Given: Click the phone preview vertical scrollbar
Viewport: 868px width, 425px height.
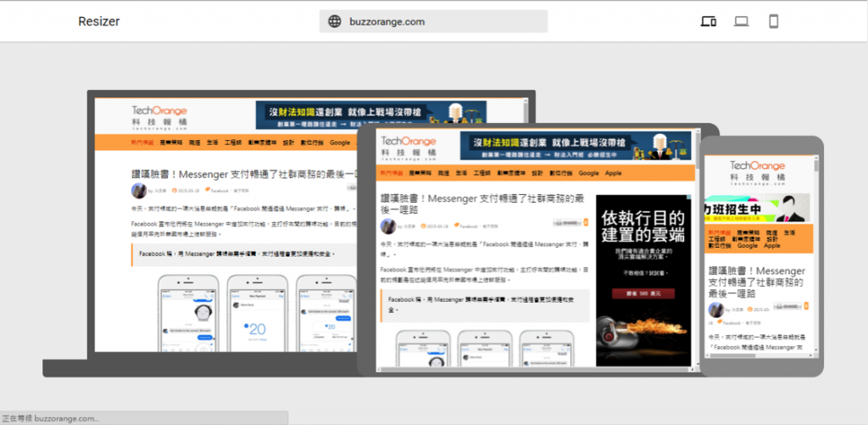Looking at the screenshot, I should tap(816, 254).
